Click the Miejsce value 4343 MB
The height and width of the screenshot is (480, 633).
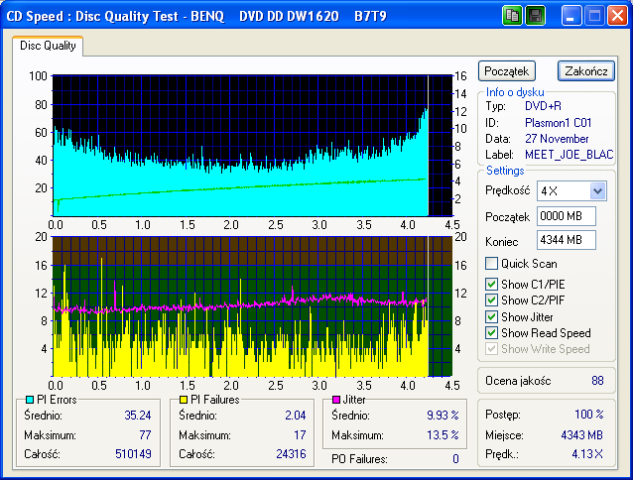click(x=582, y=435)
